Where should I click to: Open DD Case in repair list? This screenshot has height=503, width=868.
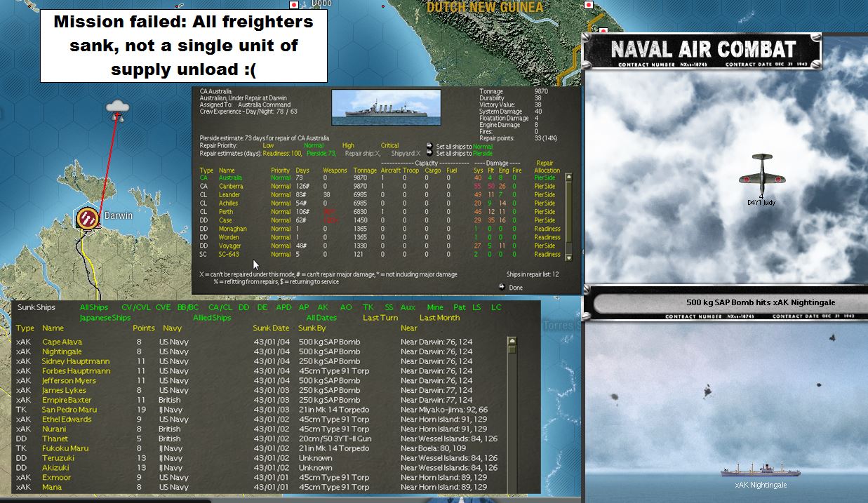point(225,220)
